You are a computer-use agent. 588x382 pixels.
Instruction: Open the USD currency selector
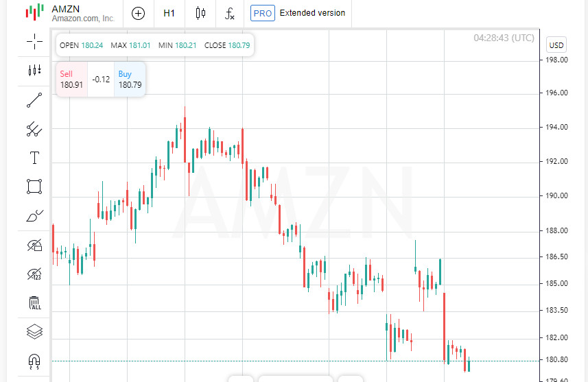click(556, 45)
